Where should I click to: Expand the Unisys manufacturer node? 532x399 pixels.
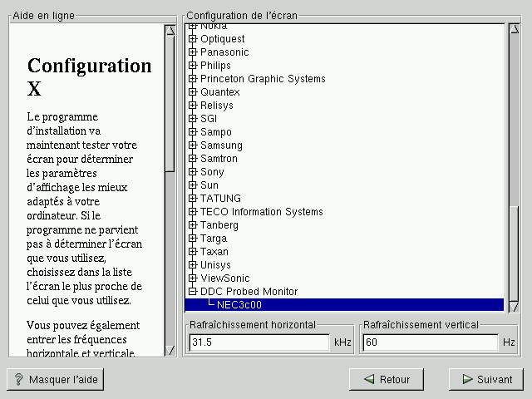193,265
